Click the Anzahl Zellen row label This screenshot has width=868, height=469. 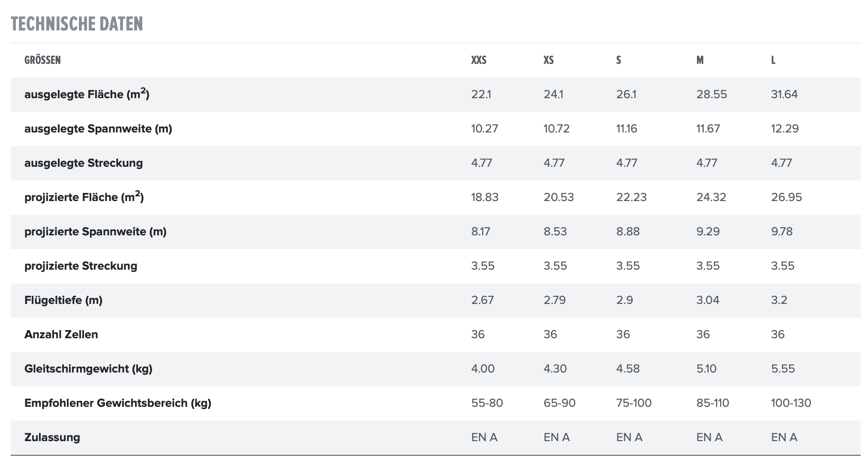coord(61,334)
